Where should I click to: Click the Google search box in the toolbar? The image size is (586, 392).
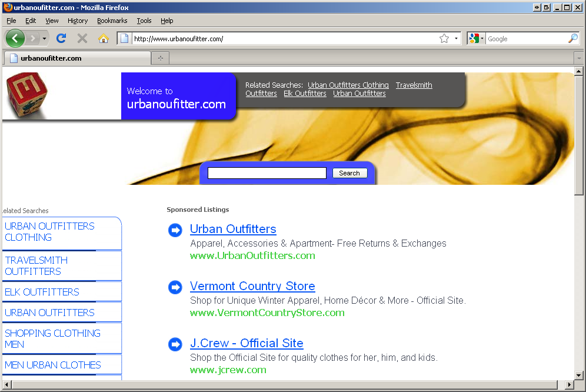(526, 38)
